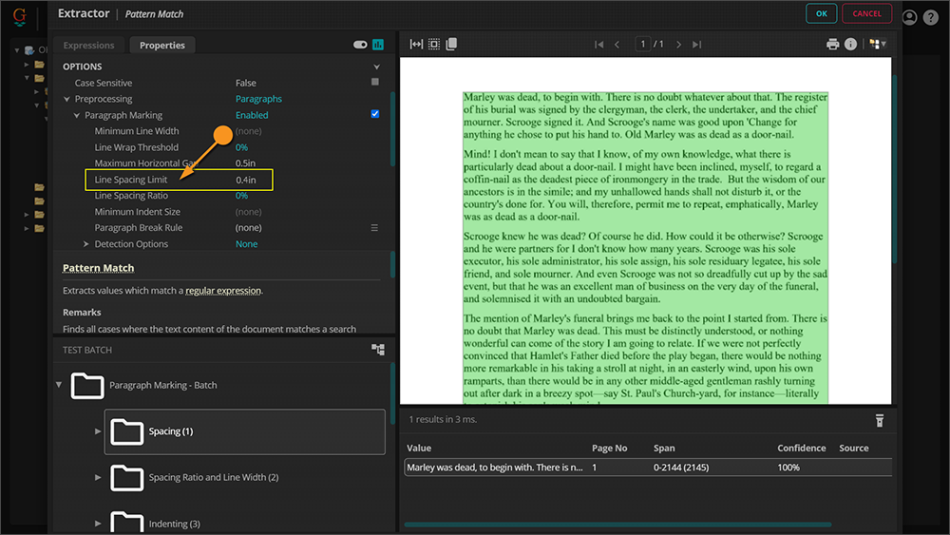
Task: Click the teal chart icon above properties
Action: (378, 44)
